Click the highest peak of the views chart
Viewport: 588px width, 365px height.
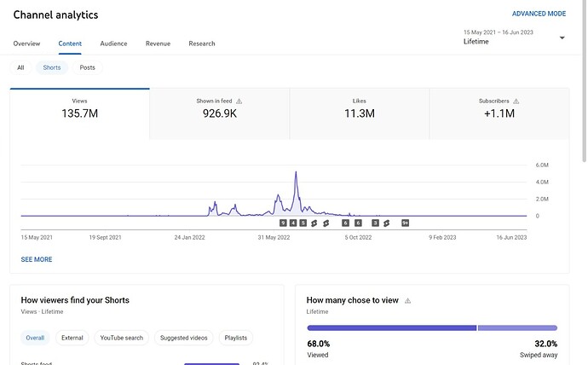tap(296, 173)
